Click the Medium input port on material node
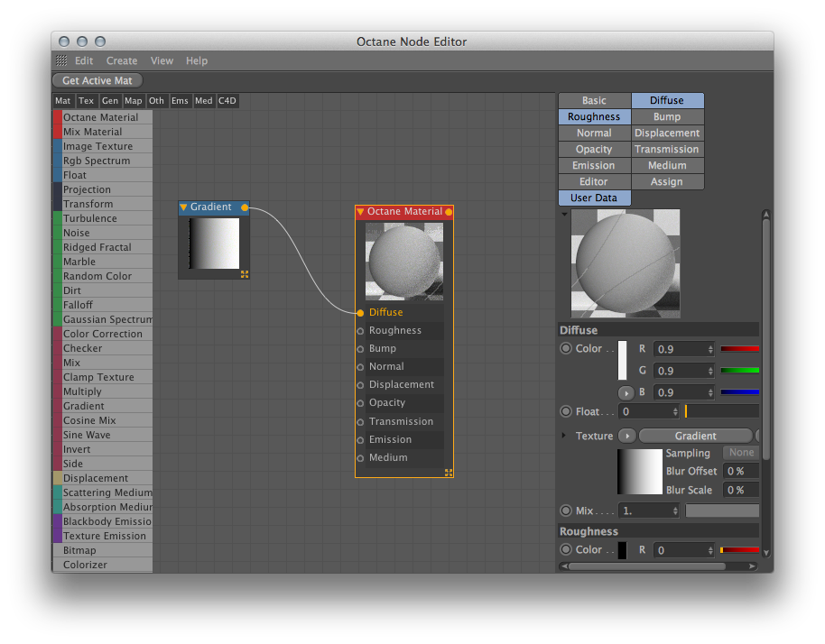Viewport: 825px width, 644px height. point(360,458)
